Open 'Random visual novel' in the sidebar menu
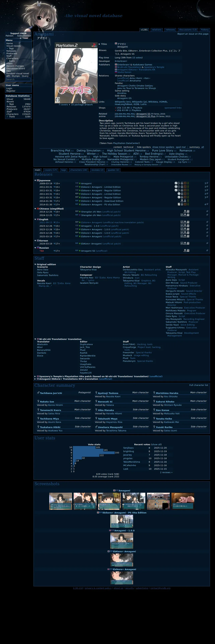The width and height of the screenshot is (215, 644). [18, 74]
